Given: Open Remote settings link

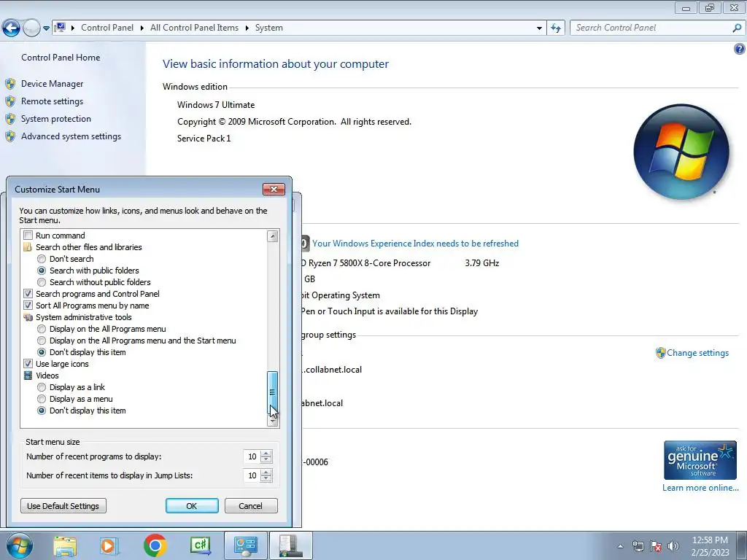Looking at the screenshot, I should pyautogui.click(x=52, y=101).
